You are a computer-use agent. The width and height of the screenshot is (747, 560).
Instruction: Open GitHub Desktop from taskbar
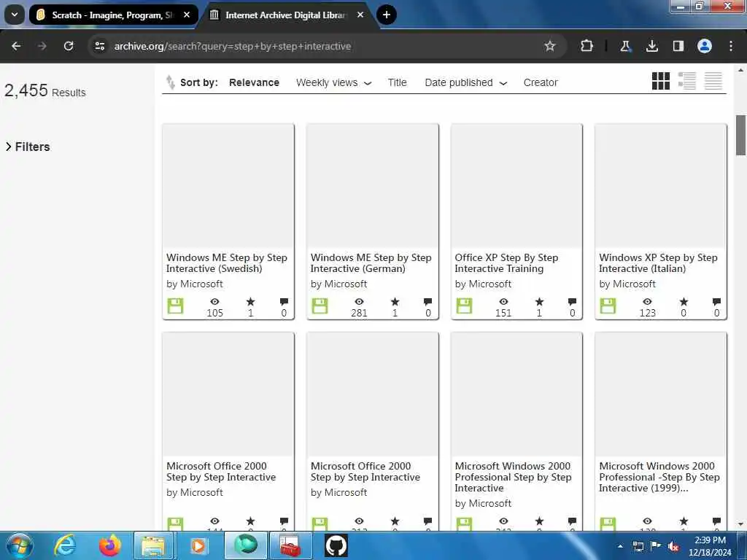[x=336, y=545]
